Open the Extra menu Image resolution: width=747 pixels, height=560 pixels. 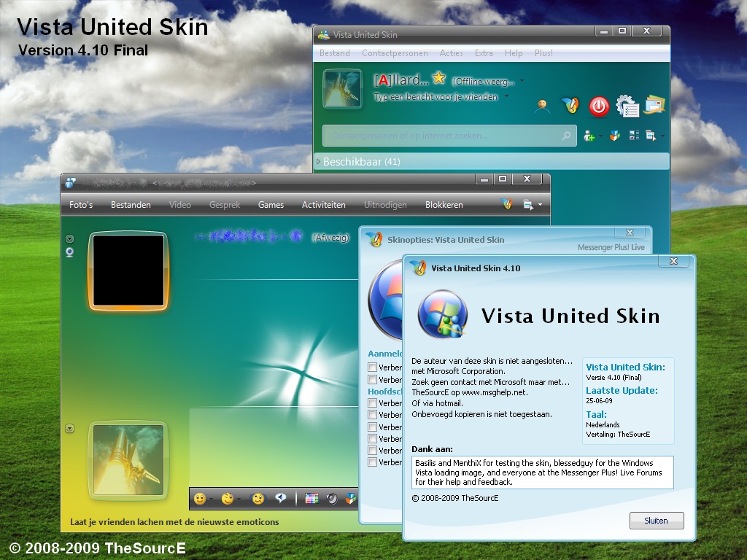tap(484, 53)
